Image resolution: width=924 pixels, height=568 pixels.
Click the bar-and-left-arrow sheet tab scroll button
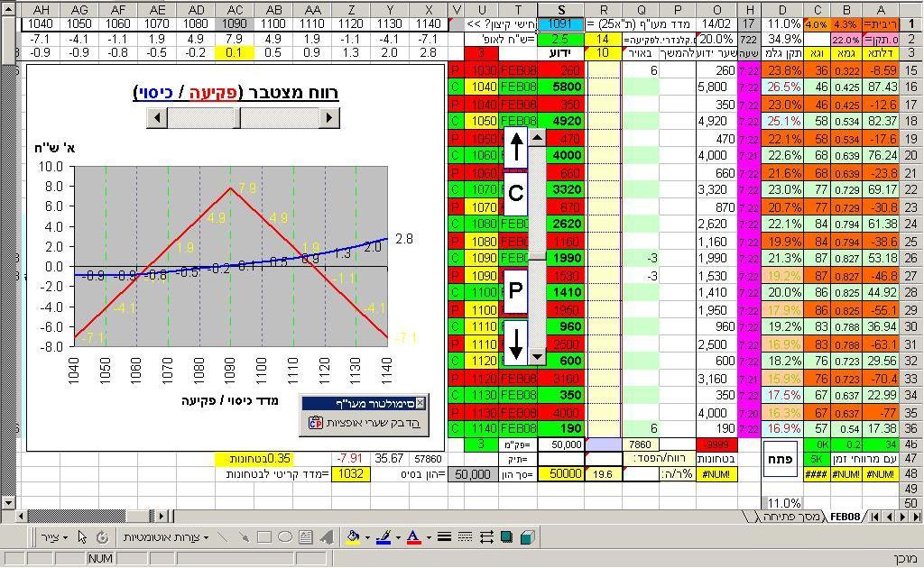(x=873, y=517)
